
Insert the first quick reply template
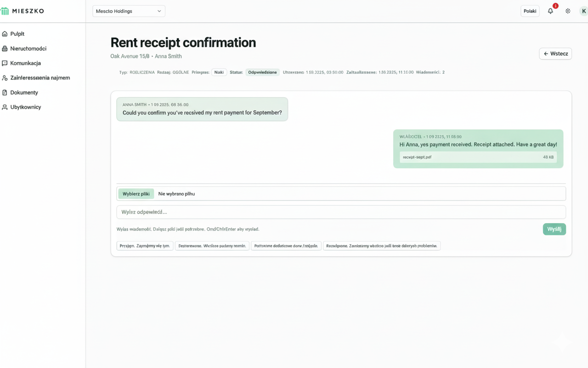pyautogui.click(x=145, y=246)
